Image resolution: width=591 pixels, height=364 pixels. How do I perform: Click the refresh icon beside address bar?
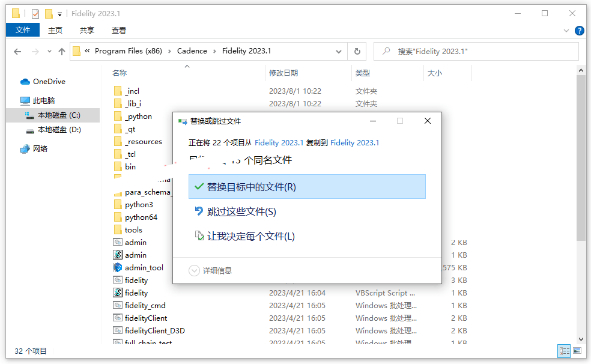point(357,51)
